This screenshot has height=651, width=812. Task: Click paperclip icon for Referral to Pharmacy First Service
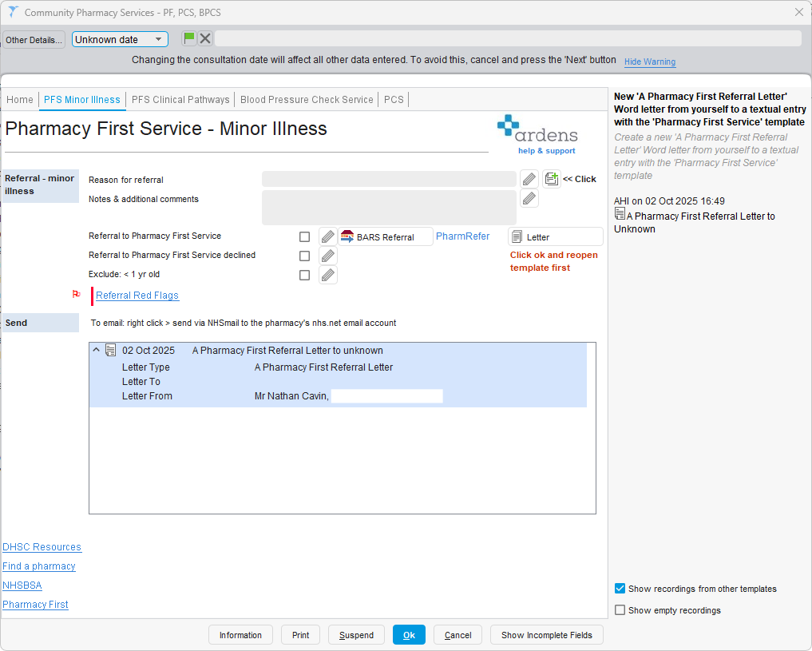coord(328,236)
